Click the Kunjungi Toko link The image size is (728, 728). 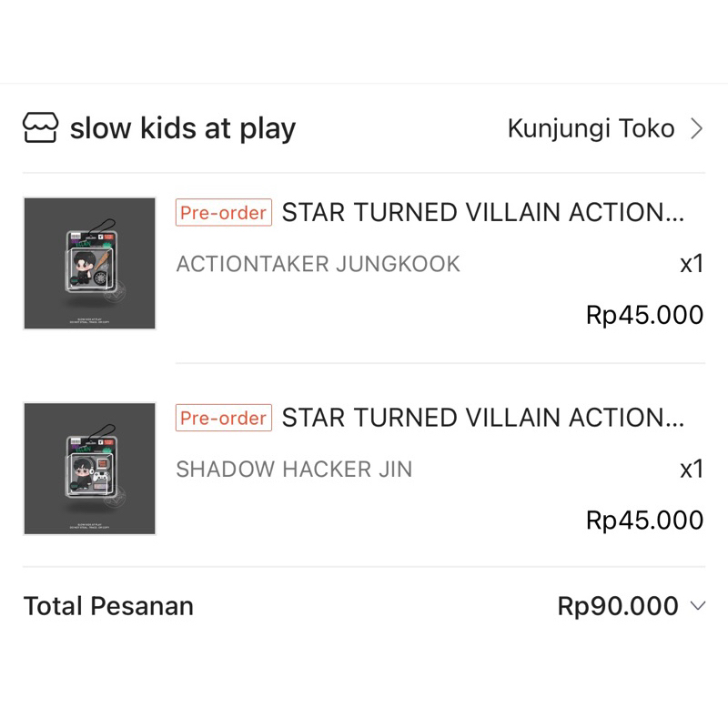tap(591, 128)
